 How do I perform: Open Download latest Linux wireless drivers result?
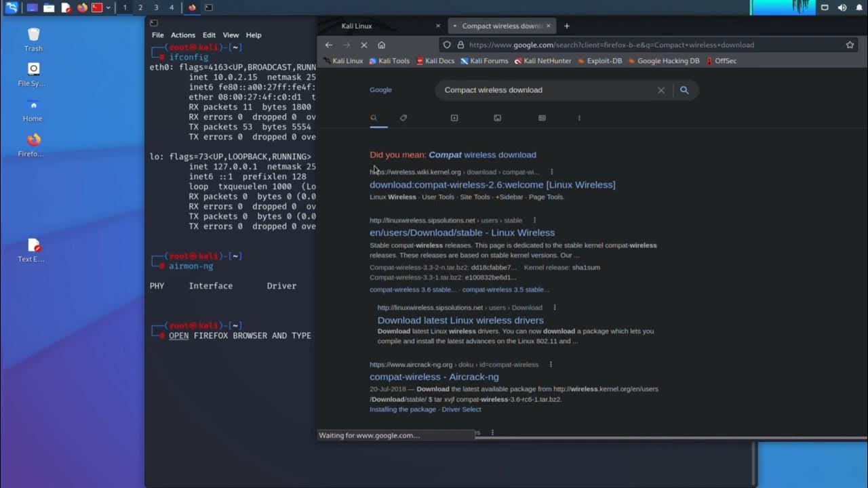(x=460, y=320)
